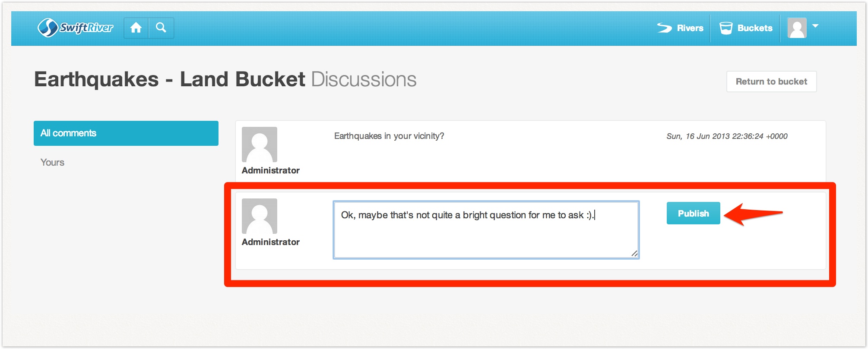Open the Buckets menu
The height and width of the screenshot is (349, 868).
tap(754, 28)
